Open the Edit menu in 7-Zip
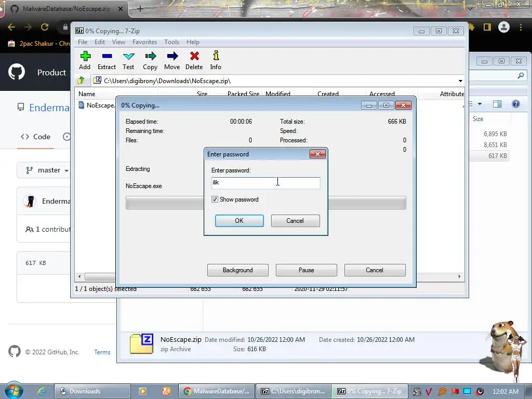 click(100, 42)
